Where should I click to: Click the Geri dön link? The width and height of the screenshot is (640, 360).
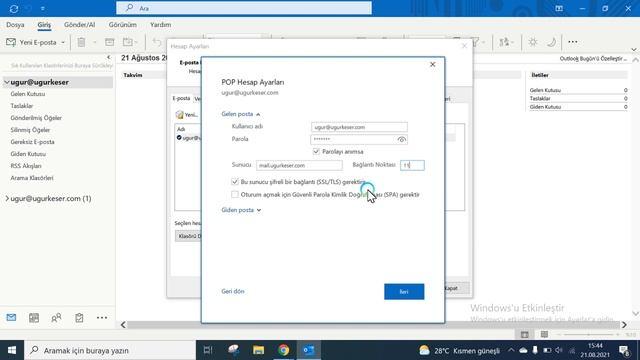click(233, 291)
